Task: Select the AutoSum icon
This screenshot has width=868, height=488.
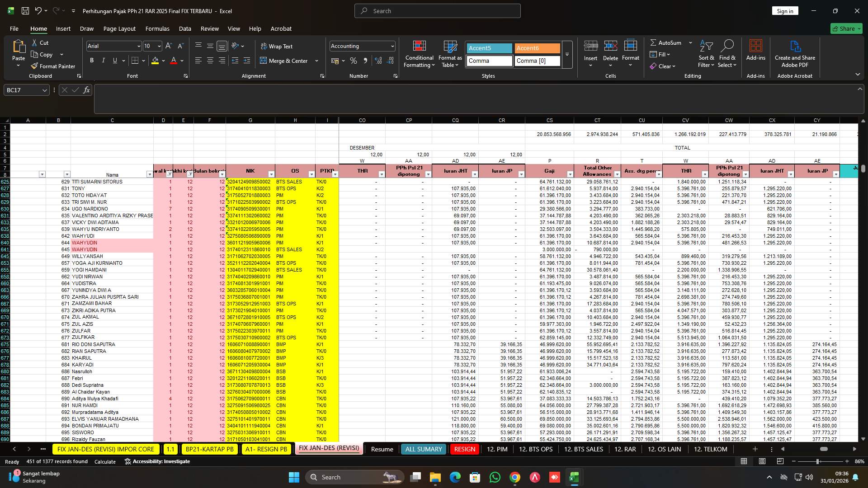Action: pos(654,42)
